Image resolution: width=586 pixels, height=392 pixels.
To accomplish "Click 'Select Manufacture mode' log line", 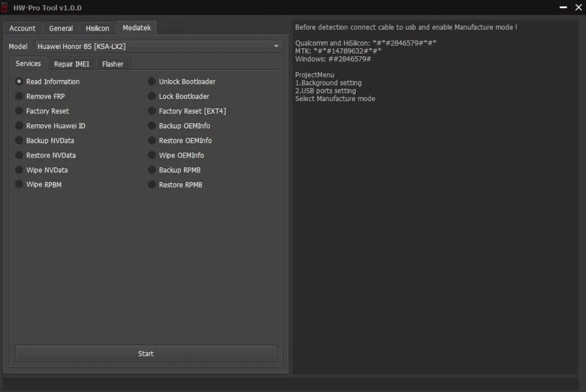I will click(x=335, y=99).
